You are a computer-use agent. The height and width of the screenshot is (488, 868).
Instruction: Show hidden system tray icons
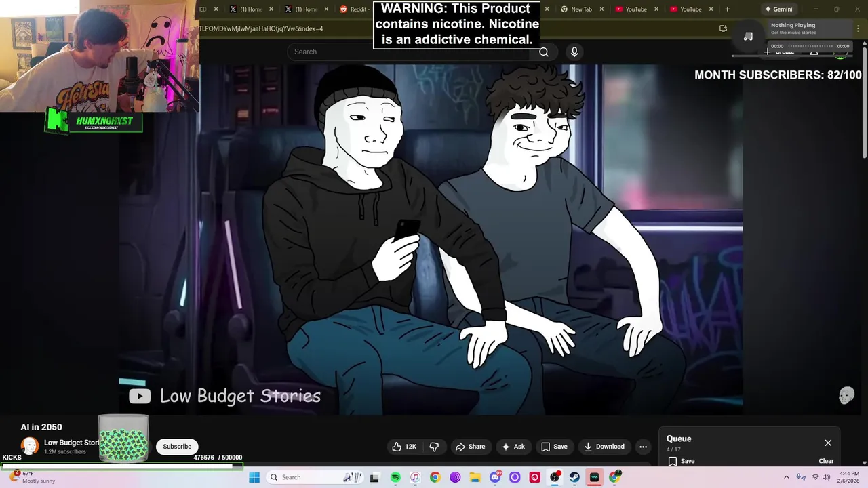click(787, 477)
